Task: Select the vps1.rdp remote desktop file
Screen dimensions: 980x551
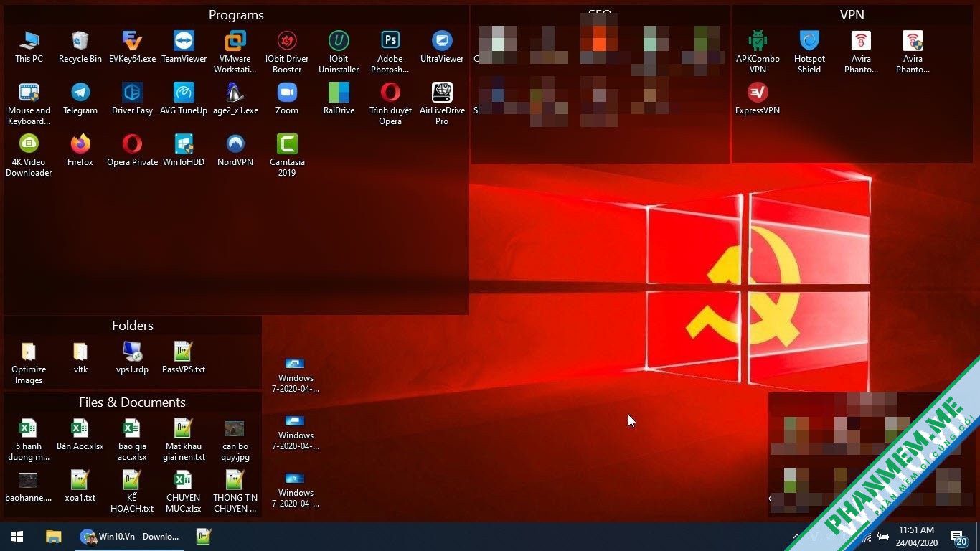Action: [132, 357]
